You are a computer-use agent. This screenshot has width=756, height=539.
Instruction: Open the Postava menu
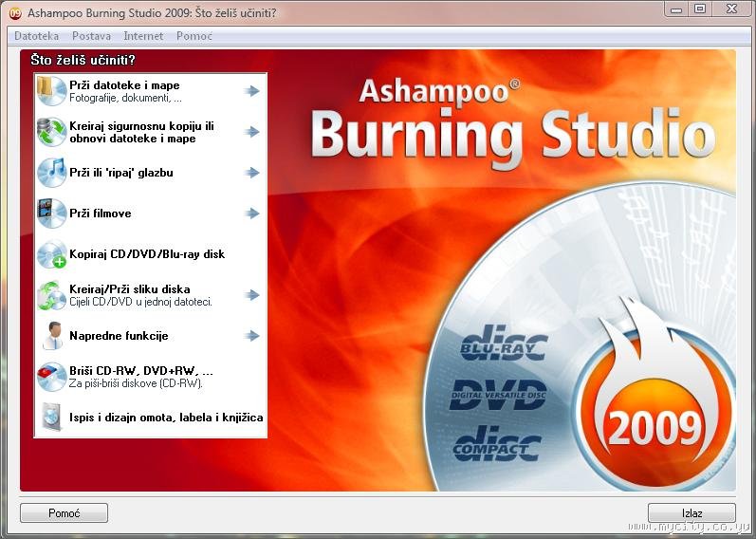pos(91,36)
